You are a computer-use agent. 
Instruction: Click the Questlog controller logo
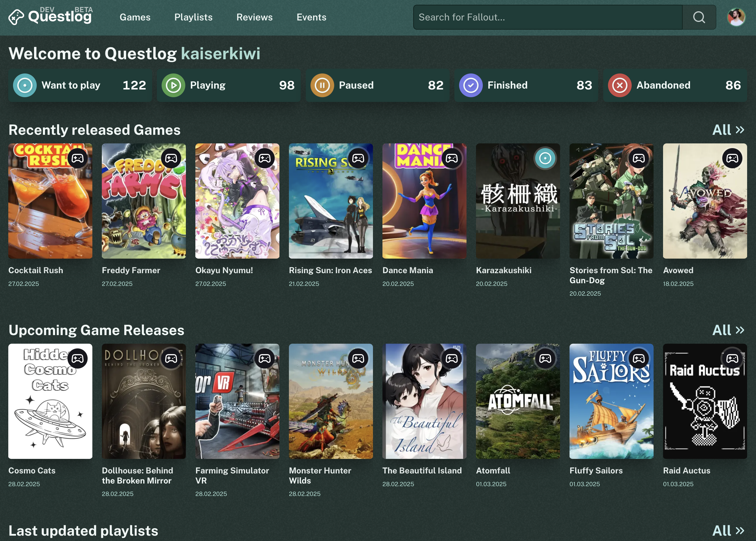pyautogui.click(x=16, y=17)
